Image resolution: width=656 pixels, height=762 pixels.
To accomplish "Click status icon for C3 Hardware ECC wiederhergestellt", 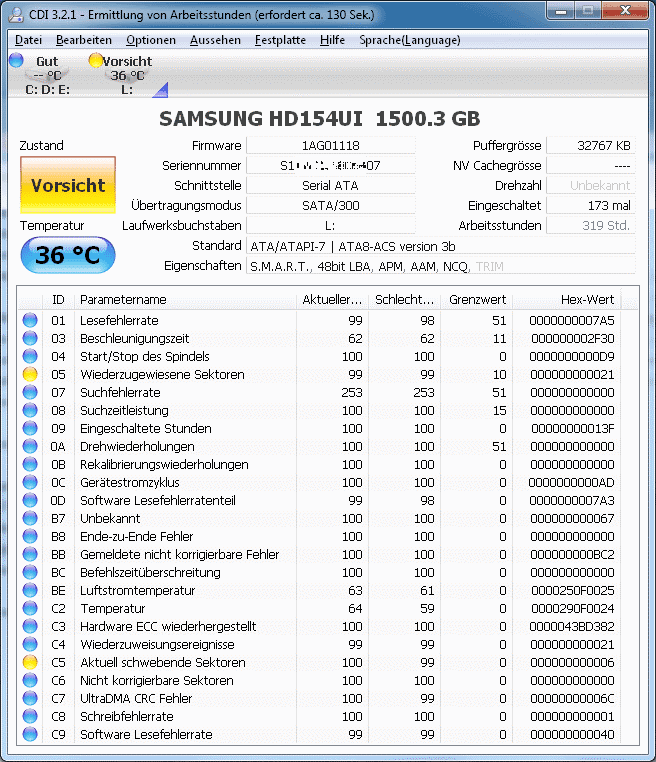I will pos(30,626).
